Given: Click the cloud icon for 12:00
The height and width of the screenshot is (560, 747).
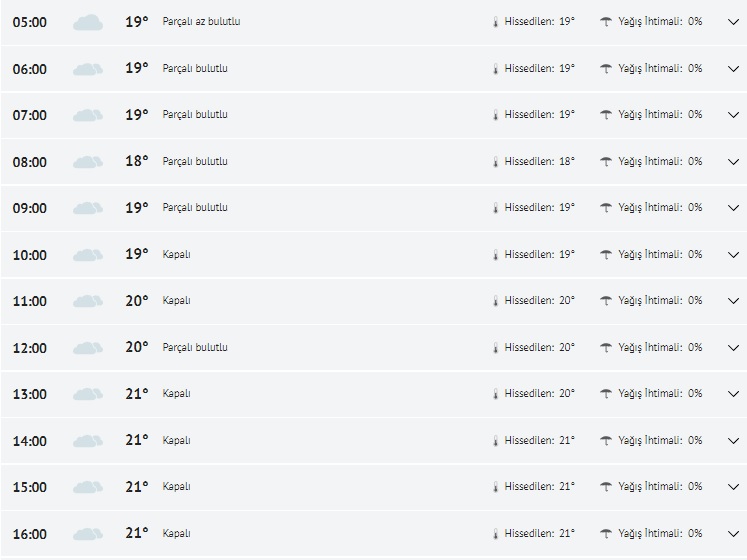Looking at the screenshot, I should tap(88, 348).
